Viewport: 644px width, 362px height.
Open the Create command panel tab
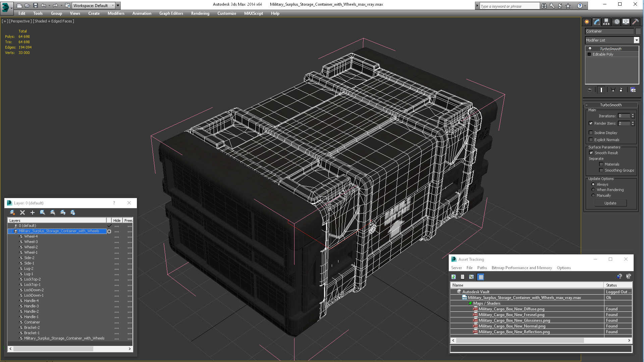pos(587,22)
